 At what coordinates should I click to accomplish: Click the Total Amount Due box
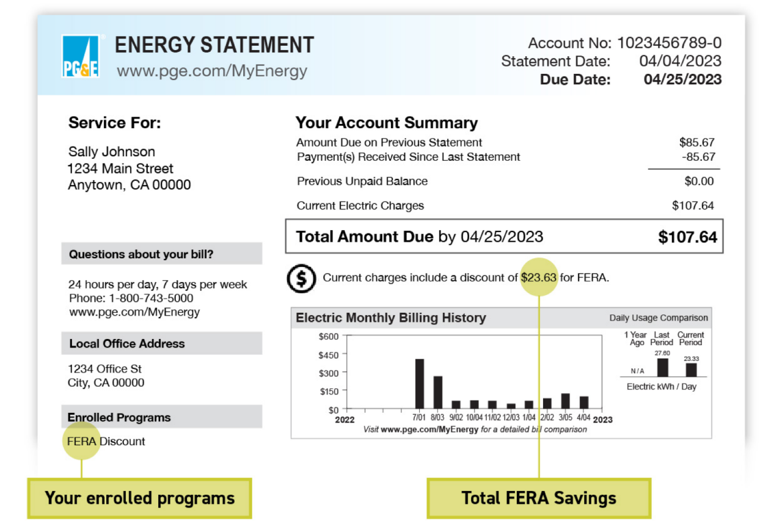[504, 236]
